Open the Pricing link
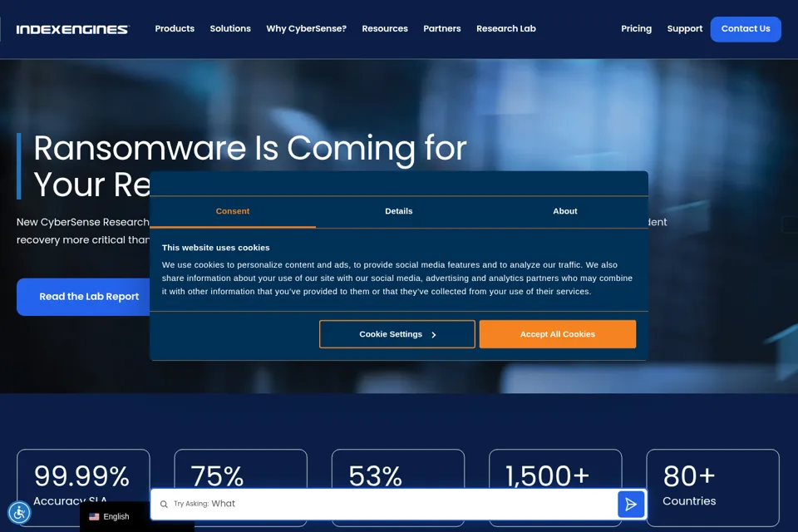 pyautogui.click(x=636, y=28)
